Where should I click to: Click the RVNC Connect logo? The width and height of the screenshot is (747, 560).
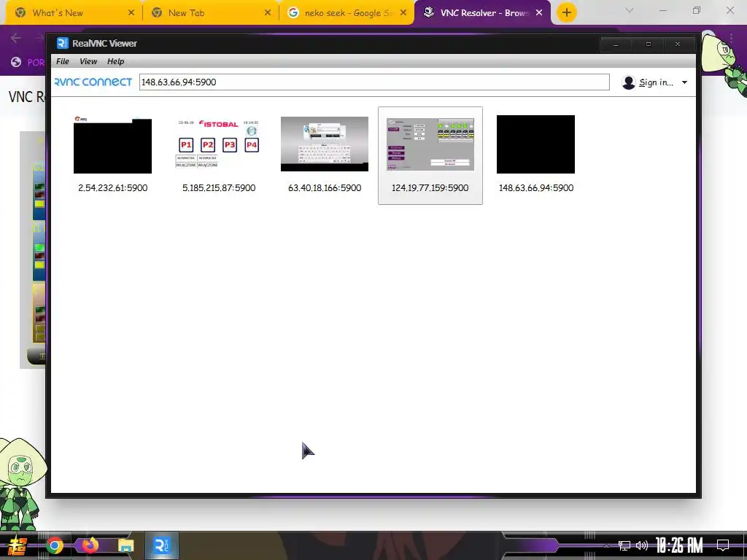pyautogui.click(x=93, y=82)
